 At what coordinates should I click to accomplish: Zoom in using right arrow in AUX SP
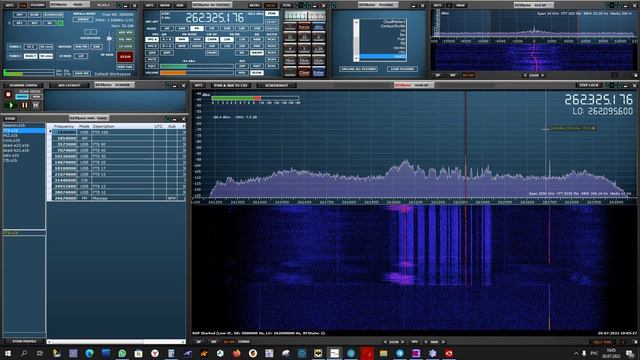point(542,76)
